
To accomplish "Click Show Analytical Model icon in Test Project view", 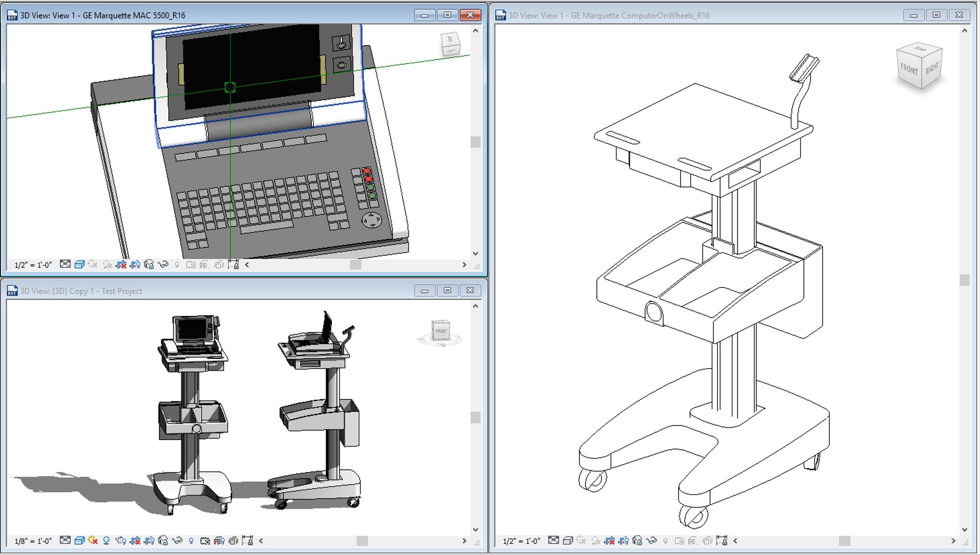I will [x=219, y=540].
